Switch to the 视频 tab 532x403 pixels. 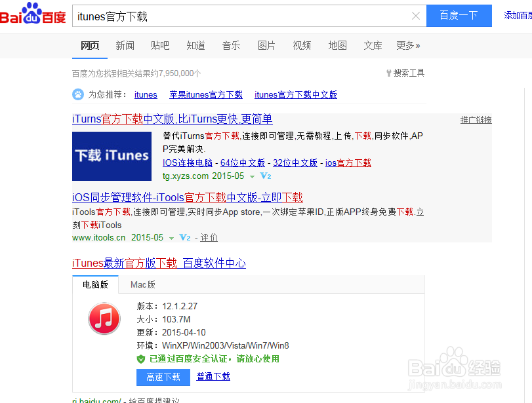(x=302, y=45)
